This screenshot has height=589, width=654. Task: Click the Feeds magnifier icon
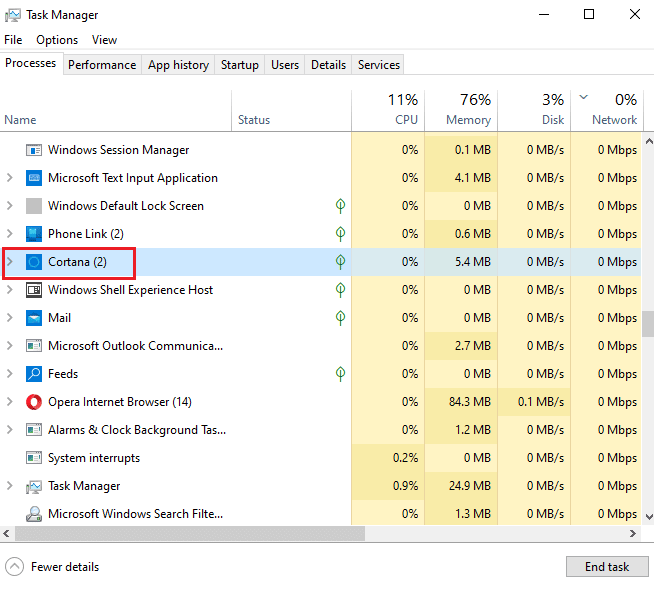34,374
